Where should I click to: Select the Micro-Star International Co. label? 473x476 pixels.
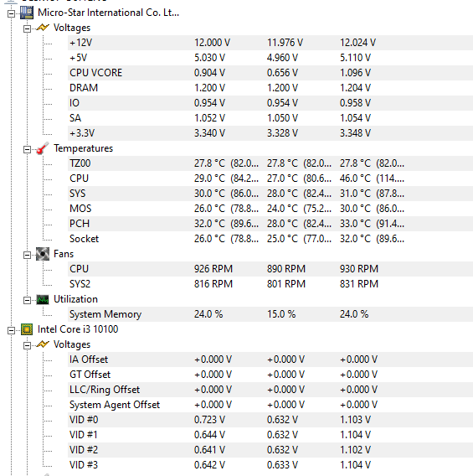click(108, 13)
